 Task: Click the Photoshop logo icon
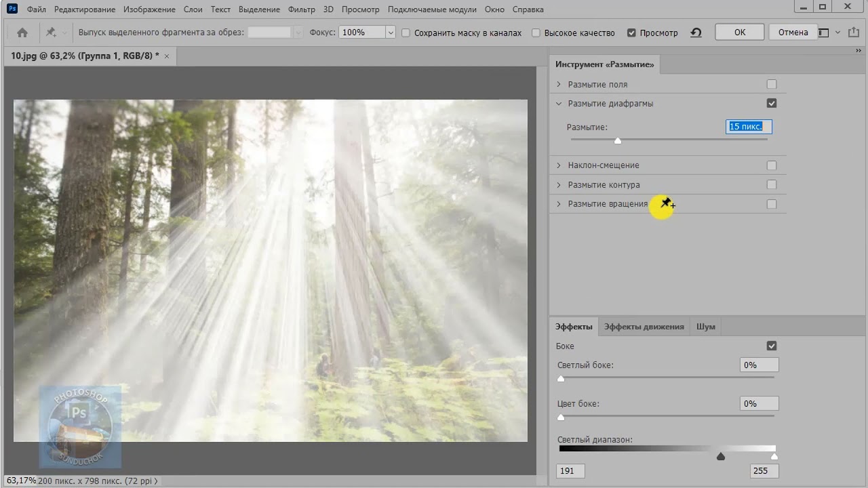(12, 9)
